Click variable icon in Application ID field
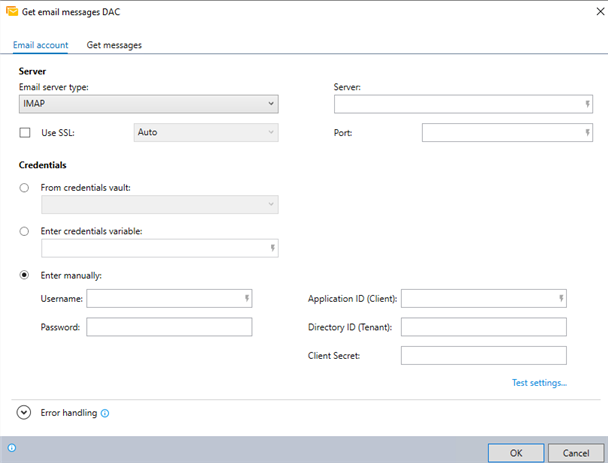This screenshot has height=463, width=608. (x=561, y=298)
